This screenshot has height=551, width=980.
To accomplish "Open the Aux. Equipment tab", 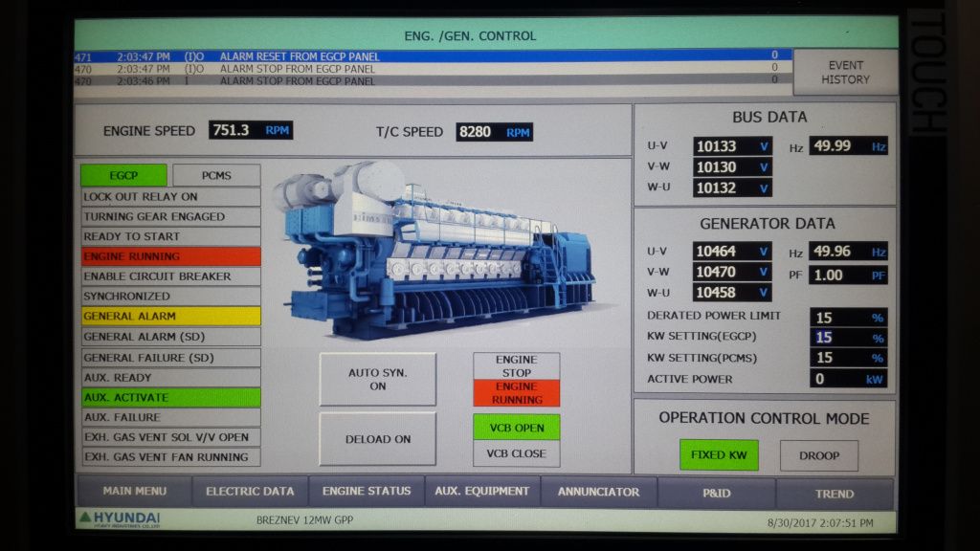I will (x=481, y=492).
